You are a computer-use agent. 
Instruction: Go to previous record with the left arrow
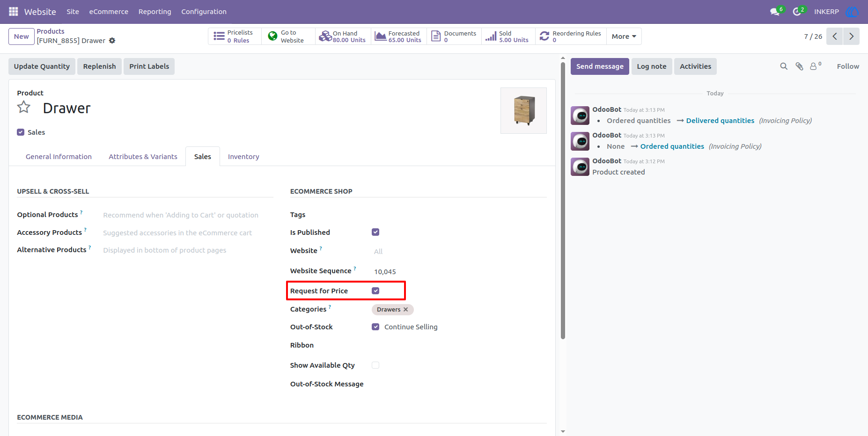point(834,36)
